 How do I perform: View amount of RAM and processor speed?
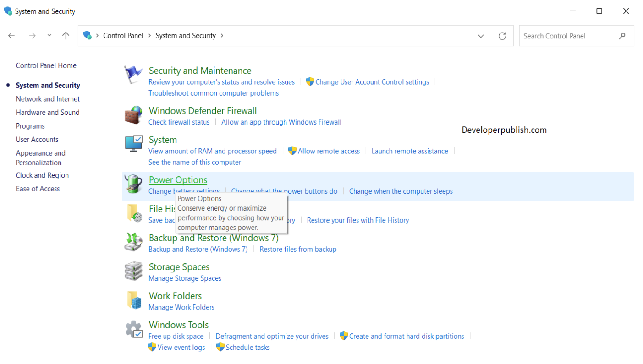(213, 151)
